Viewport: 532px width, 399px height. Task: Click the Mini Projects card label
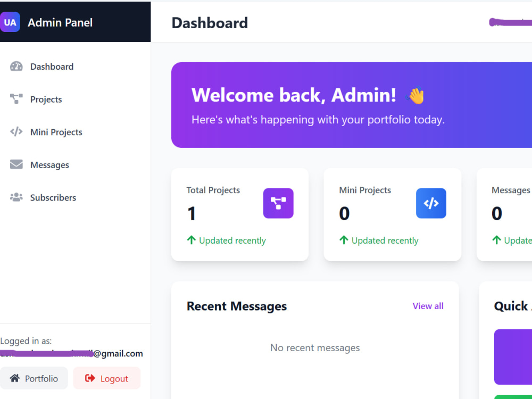tap(365, 190)
